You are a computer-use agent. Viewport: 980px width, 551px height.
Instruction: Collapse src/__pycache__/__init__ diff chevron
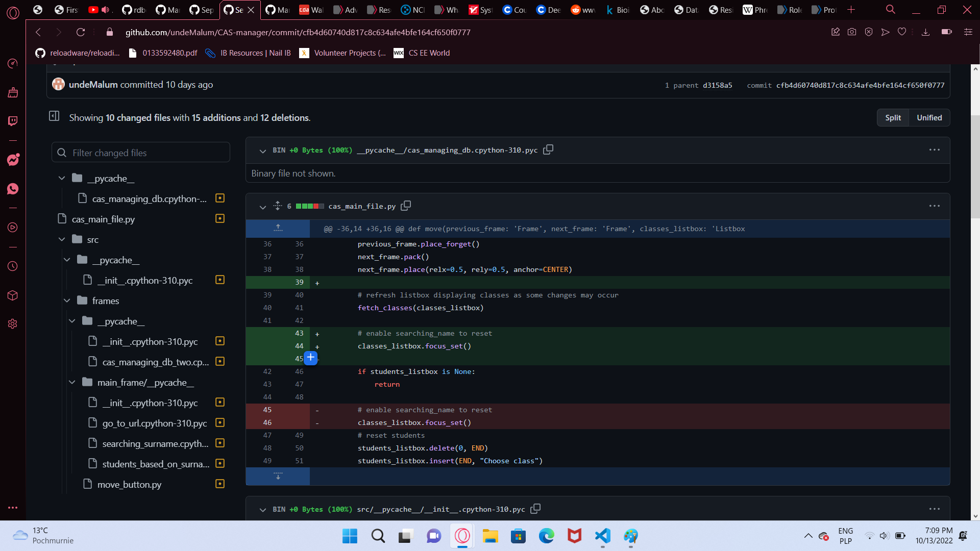tap(262, 510)
